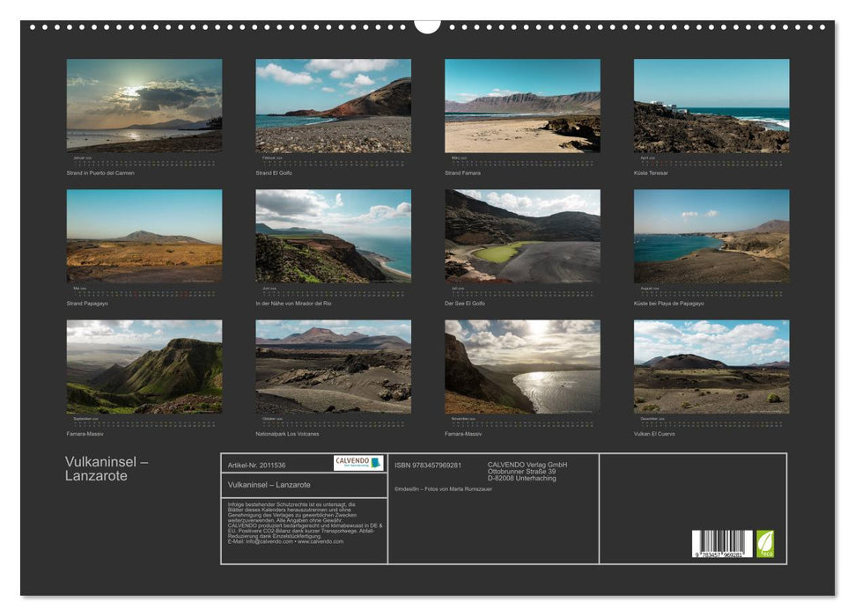
Task: Click the Artikel-Nr. 2011536 label
Action: tap(256, 463)
